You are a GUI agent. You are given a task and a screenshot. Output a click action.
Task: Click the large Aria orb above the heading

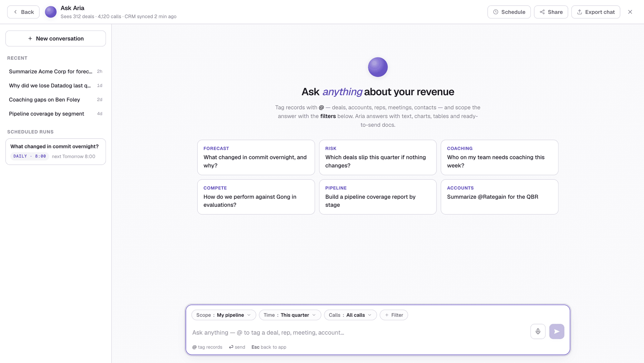click(x=378, y=67)
